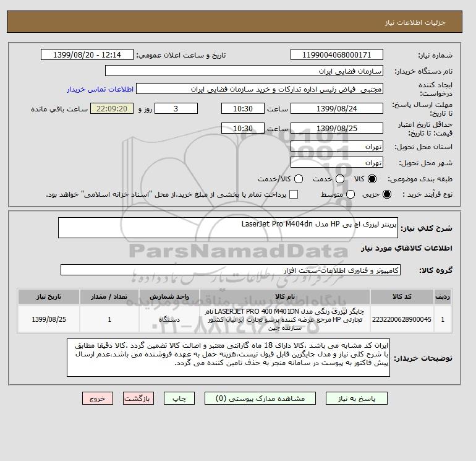Click the delivery province field تهران
The height and width of the screenshot is (461, 476).
pyautogui.click(x=337, y=147)
